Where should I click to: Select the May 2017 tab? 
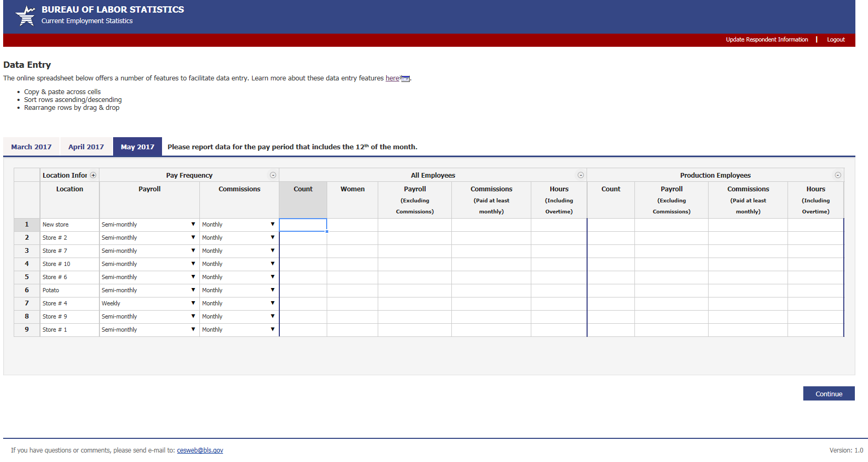137,147
